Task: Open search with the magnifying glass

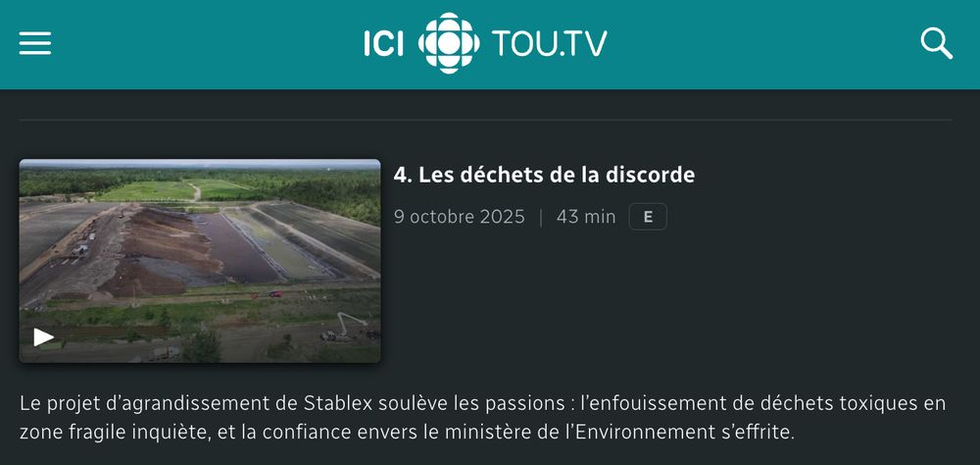Action: pos(936,43)
